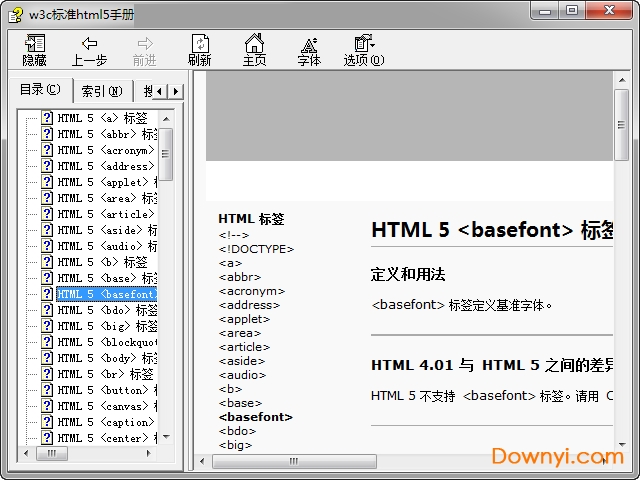Open the <acronym> link in content list
This screenshot has width=640, height=480.
252,291
